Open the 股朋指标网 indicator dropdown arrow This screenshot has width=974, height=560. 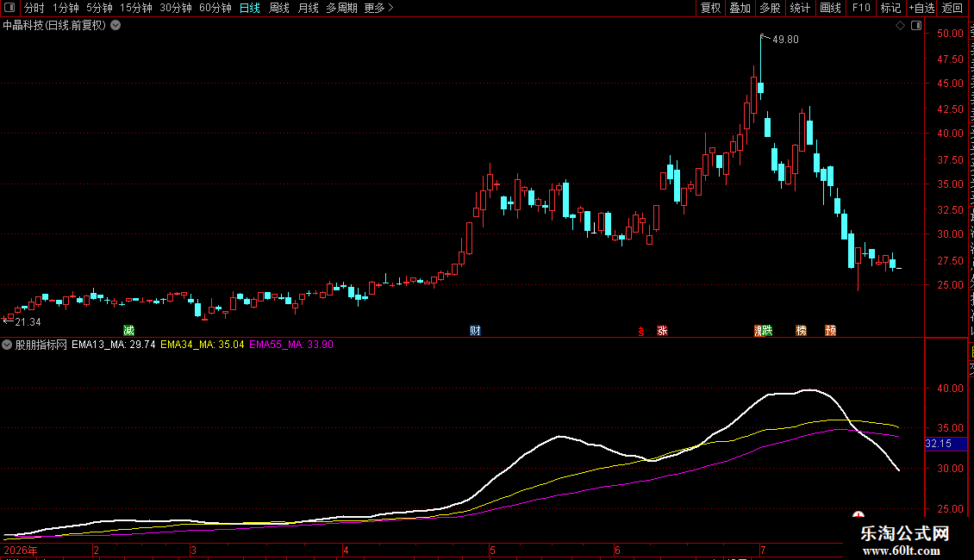[x=7, y=345]
